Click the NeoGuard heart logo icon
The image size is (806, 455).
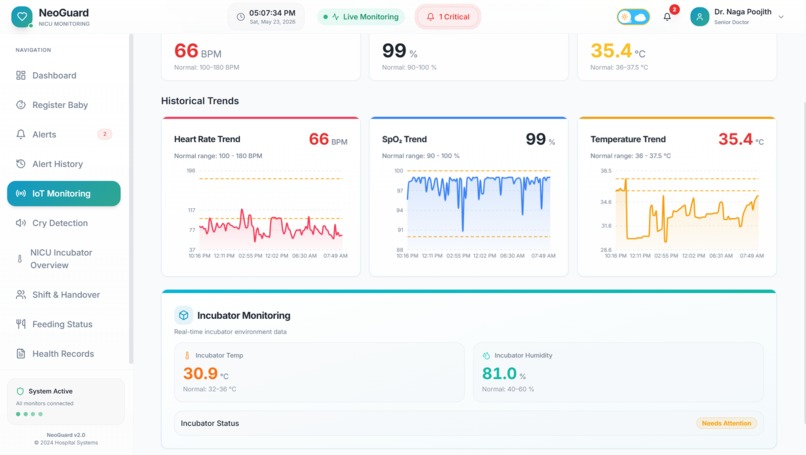pyautogui.click(x=22, y=16)
